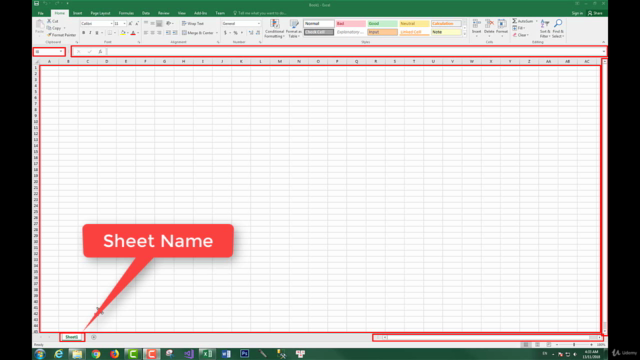Screen dimensions: 640x360
Task: Toggle Middle Align vertical alignment
Action: coord(152,24)
